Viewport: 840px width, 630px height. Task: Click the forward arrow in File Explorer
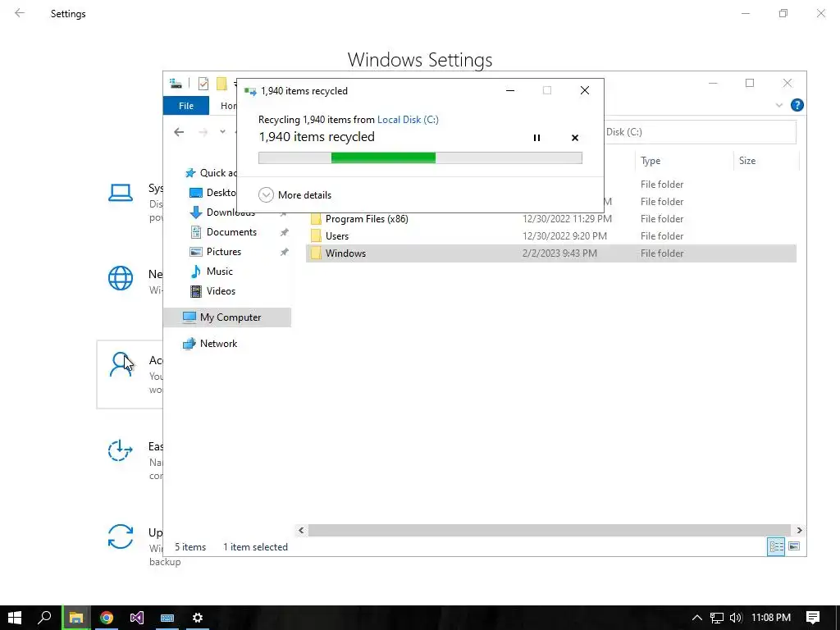(203, 132)
